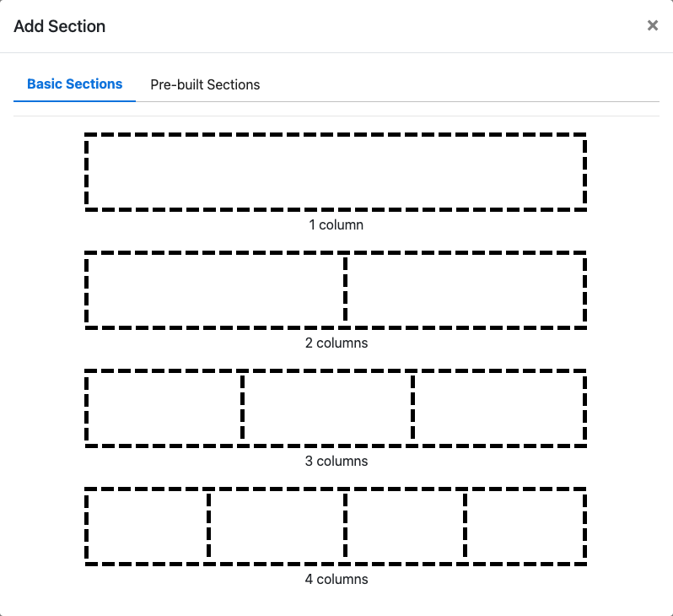Select right cell of the 2 columns layout
Image resolution: width=673 pixels, height=616 pixels.
[466, 289]
